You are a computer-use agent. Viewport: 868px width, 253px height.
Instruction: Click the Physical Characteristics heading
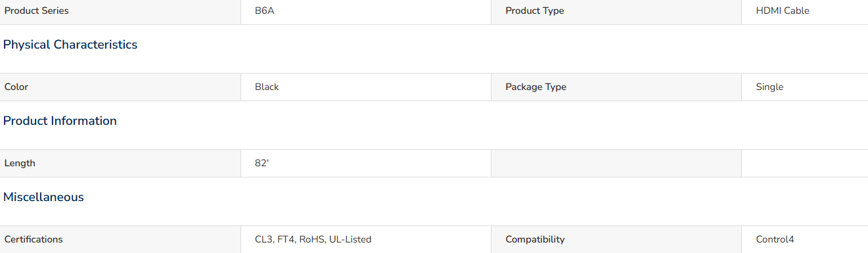click(70, 45)
